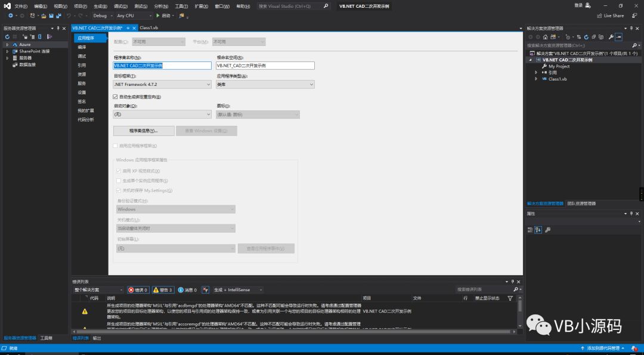Expand the Class1.vb node in Solution Explorer
Viewport: 644px width, 355px height.
click(x=535, y=79)
